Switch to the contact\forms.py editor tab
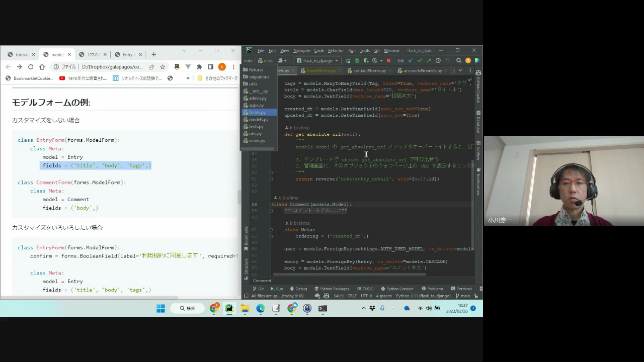The width and height of the screenshot is (644, 362). pos(367,71)
